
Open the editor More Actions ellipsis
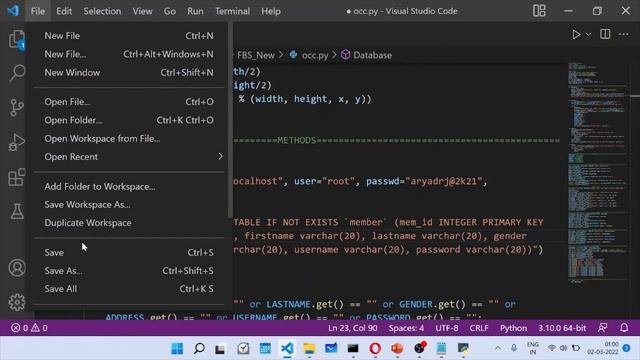coord(624,34)
